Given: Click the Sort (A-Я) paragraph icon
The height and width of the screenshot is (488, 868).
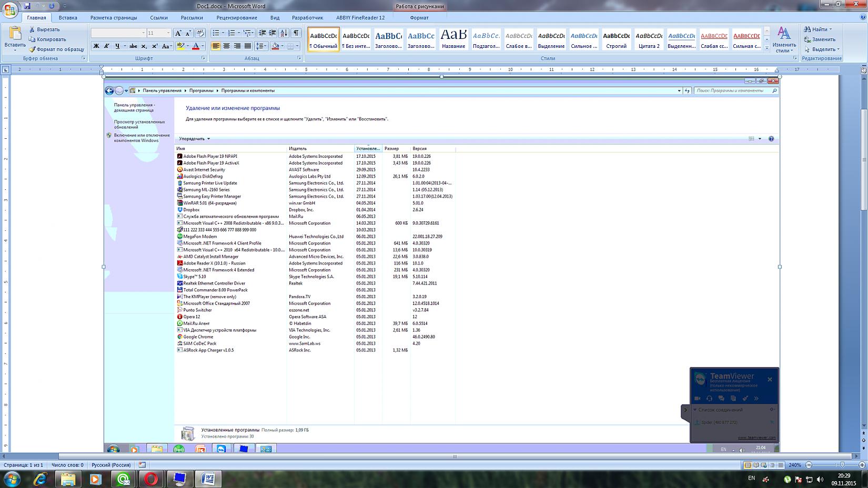Looking at the screenshot, I should coord(284,33).
